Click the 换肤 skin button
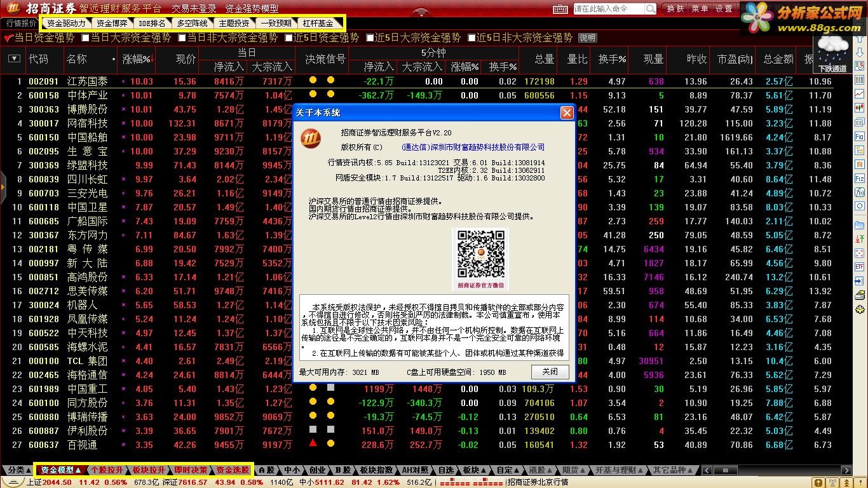This screenshot has height=488, width=868. (x=675, y=9)
